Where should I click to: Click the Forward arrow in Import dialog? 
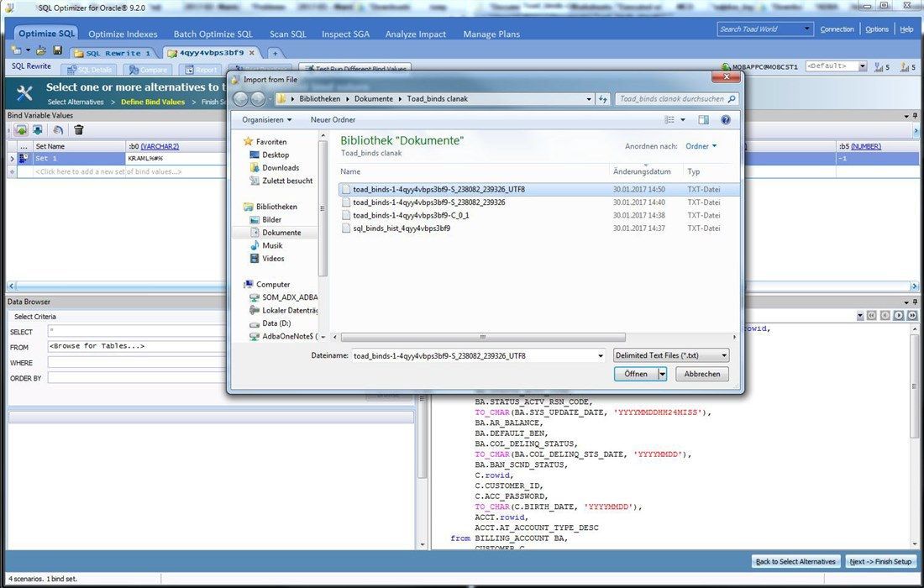pyautogui.click(x=258, y=99)
